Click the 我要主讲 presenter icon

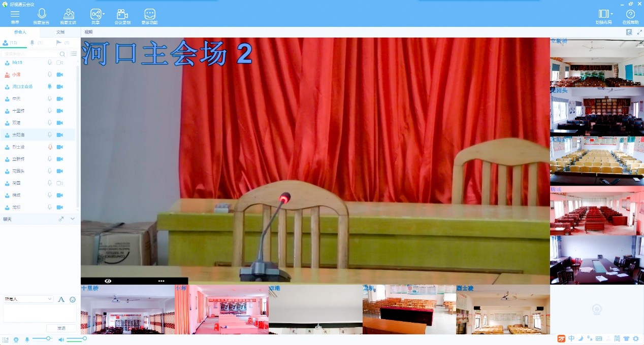click(x=69, y=15)
